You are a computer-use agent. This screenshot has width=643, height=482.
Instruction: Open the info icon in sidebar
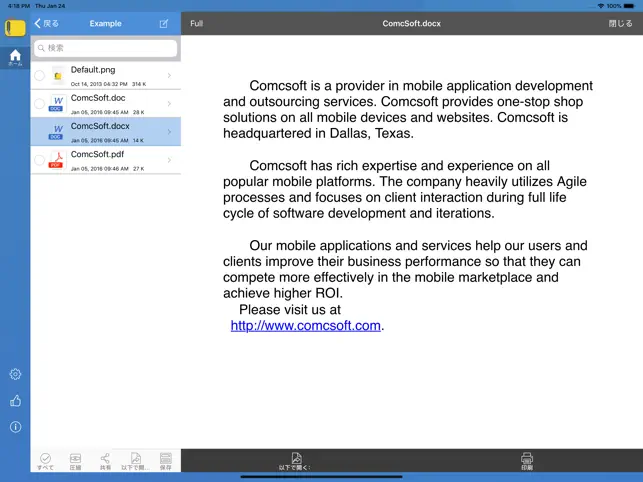tap(15, 427)
